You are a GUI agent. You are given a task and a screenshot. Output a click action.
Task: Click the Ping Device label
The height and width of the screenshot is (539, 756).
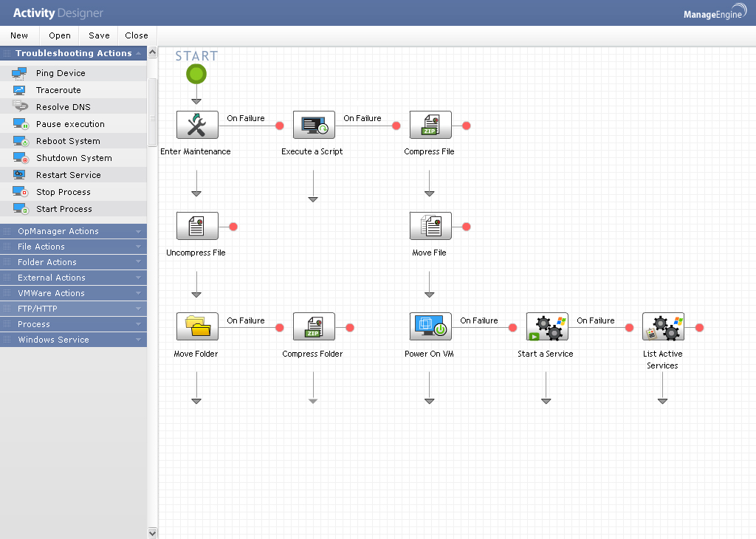[61, 73]
